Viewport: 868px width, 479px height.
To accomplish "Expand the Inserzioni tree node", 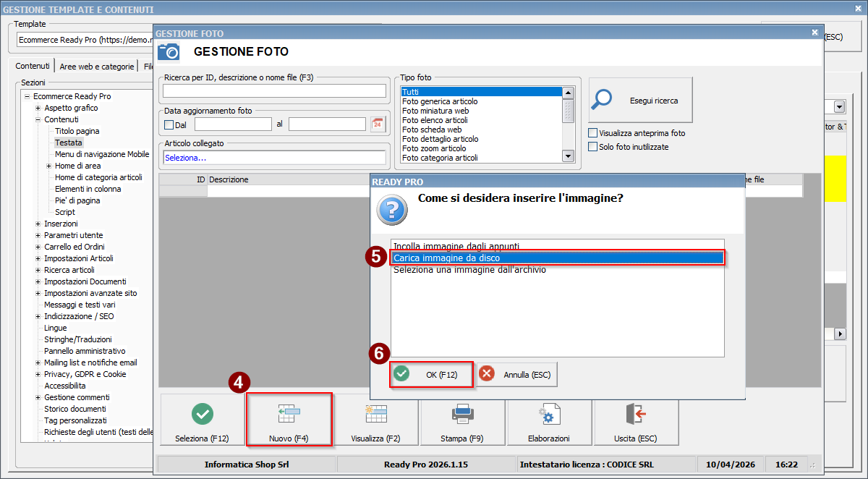I will click(38, 224).
